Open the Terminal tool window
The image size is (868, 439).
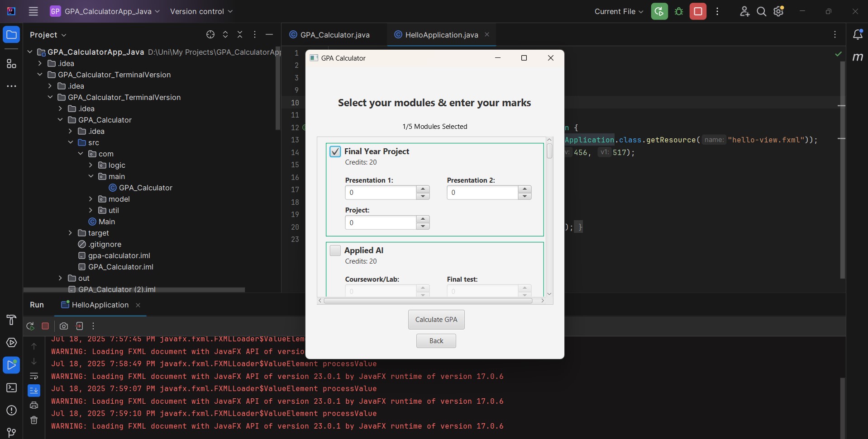[x=11, y=388]
